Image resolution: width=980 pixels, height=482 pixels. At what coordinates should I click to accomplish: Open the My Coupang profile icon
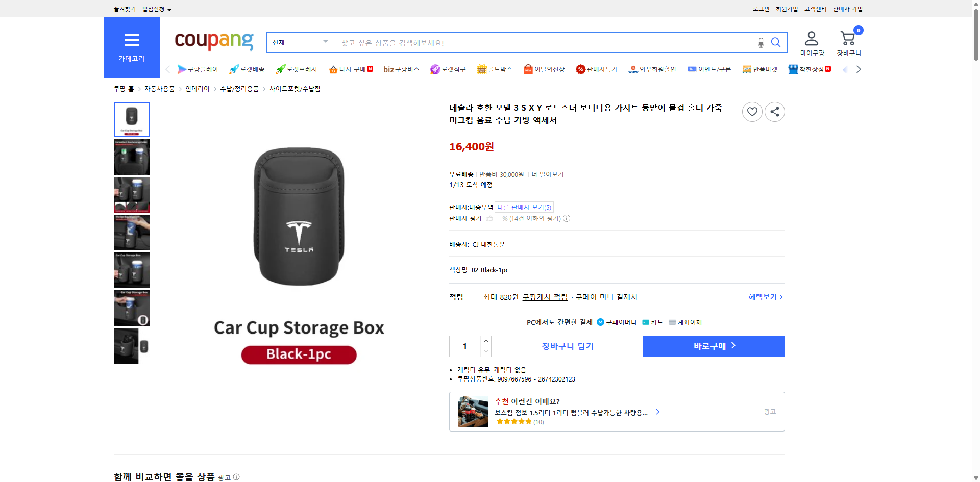(812, 39)
